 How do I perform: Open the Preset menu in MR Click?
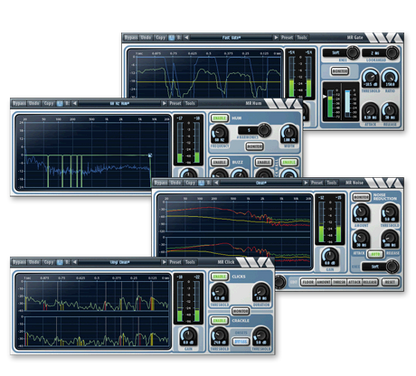[175, 262]
